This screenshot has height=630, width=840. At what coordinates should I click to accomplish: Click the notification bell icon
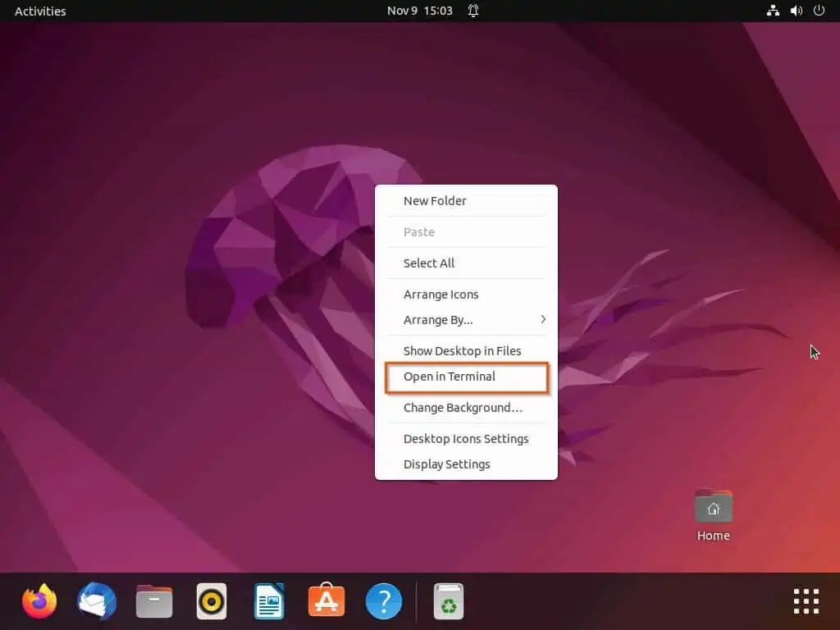pyautogui.click(x=473, y=11)
